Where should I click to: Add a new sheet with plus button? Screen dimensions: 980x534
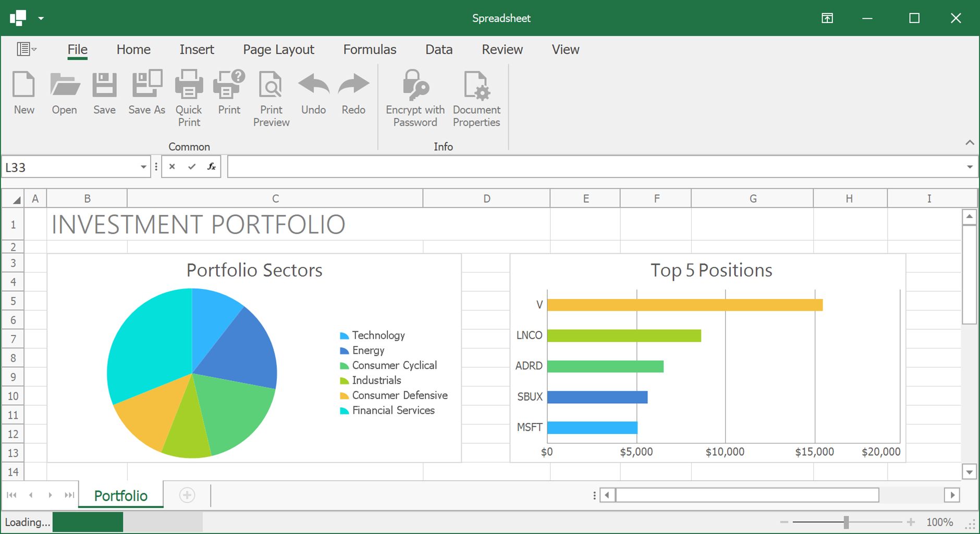(x=187, y=495)
